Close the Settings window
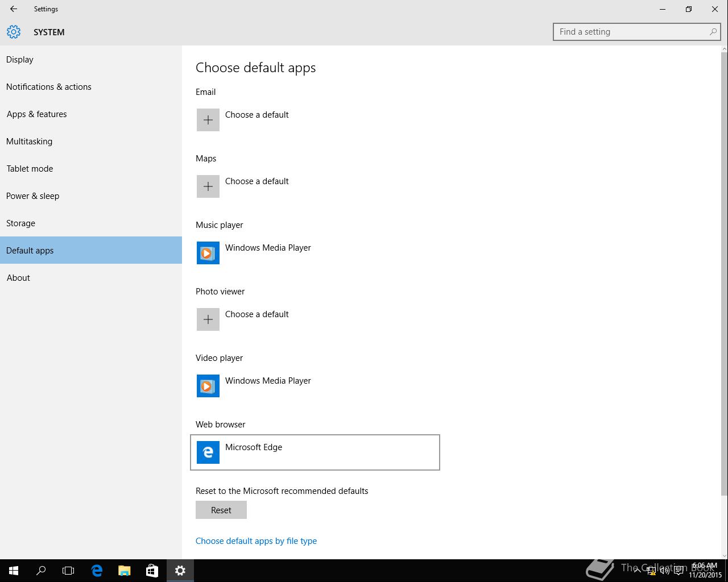728x582 pixels. [x=715, y=9]
